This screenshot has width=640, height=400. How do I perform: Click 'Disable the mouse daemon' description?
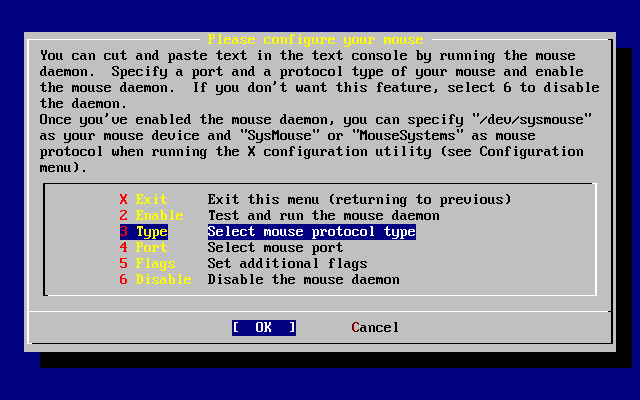click(303, 279)
